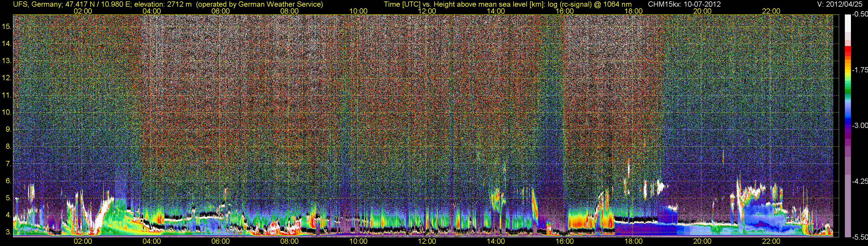Click 20:00 on the bottom time axis
This screenshot has height=246, width=868.
[x=702, y=241]
